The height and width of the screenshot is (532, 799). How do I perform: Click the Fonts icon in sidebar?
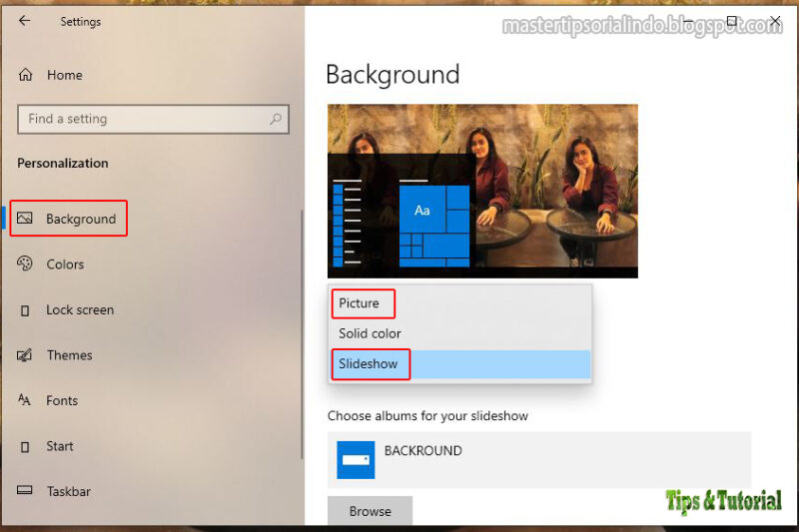(x=24, y=400)
